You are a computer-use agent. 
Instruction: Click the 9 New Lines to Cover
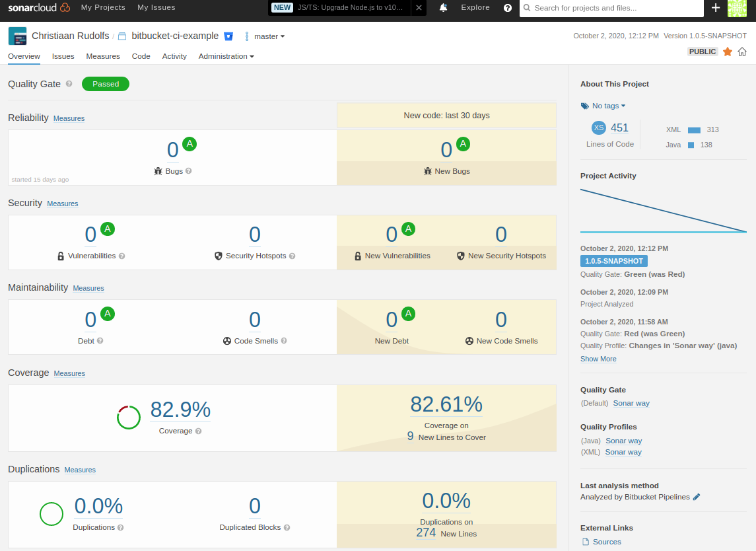pos(410,436)
